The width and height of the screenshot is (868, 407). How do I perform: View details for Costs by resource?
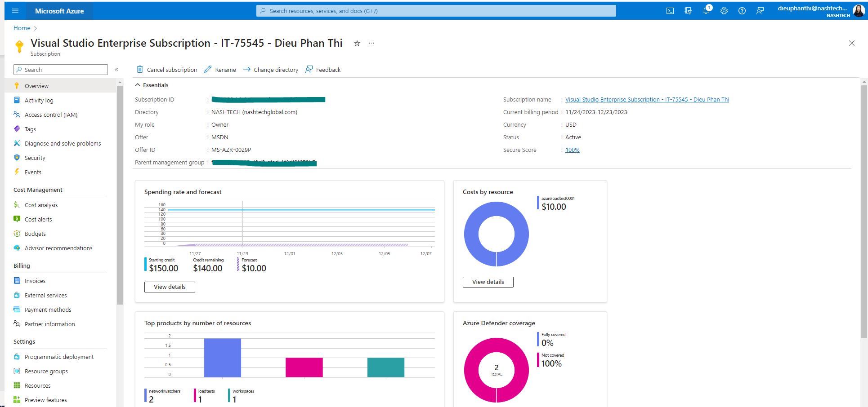click(x=488, y=282)
